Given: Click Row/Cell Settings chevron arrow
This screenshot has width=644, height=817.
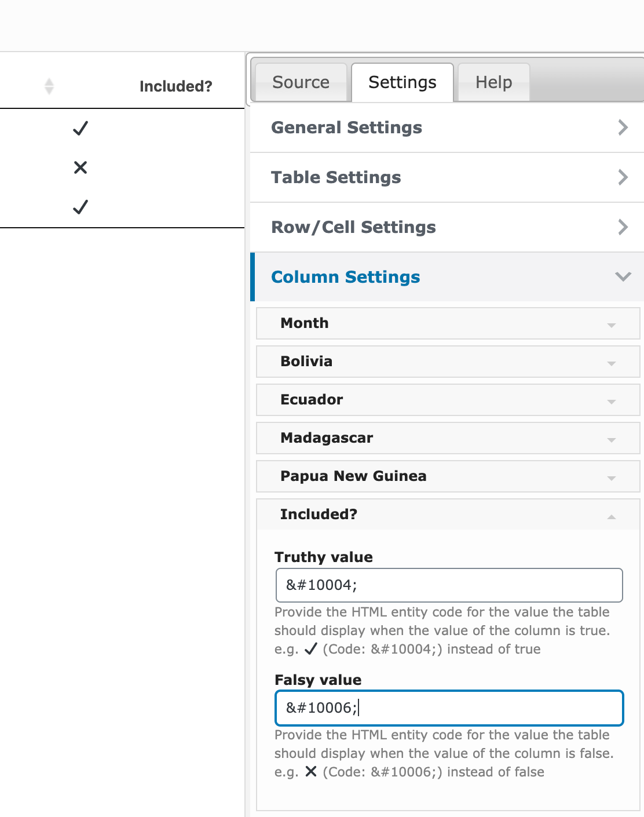Looking at the screenshot, I should point(623,227).
